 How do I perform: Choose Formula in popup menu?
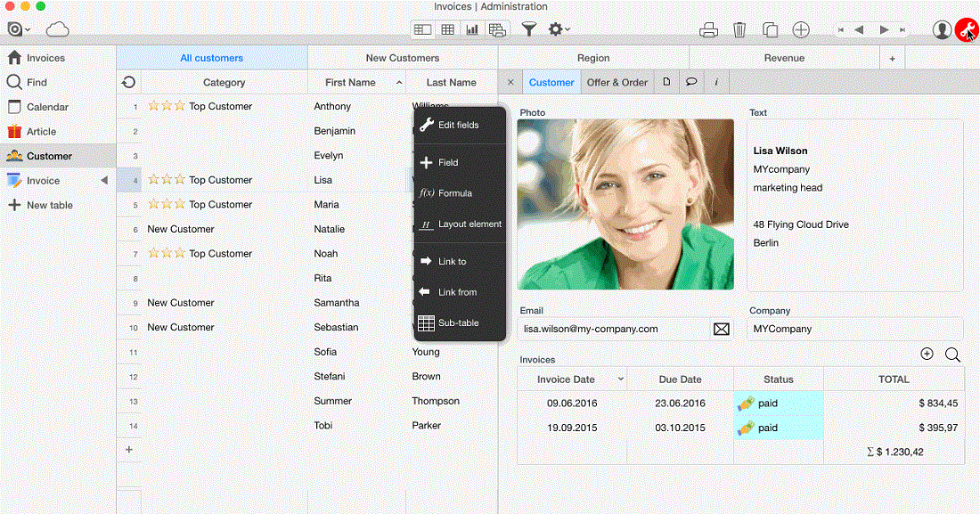tap(460, 193)
